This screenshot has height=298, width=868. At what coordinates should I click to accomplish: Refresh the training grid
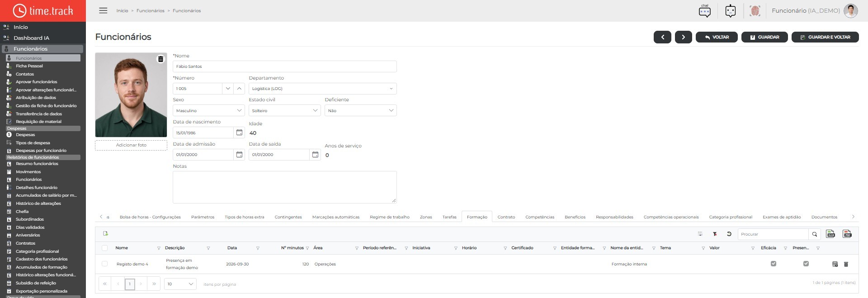point(729,234)
